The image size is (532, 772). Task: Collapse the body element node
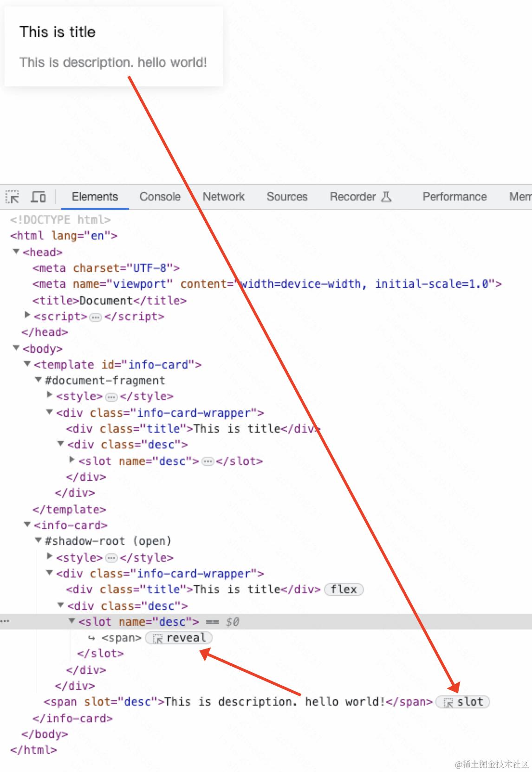[x=16, y=348]
